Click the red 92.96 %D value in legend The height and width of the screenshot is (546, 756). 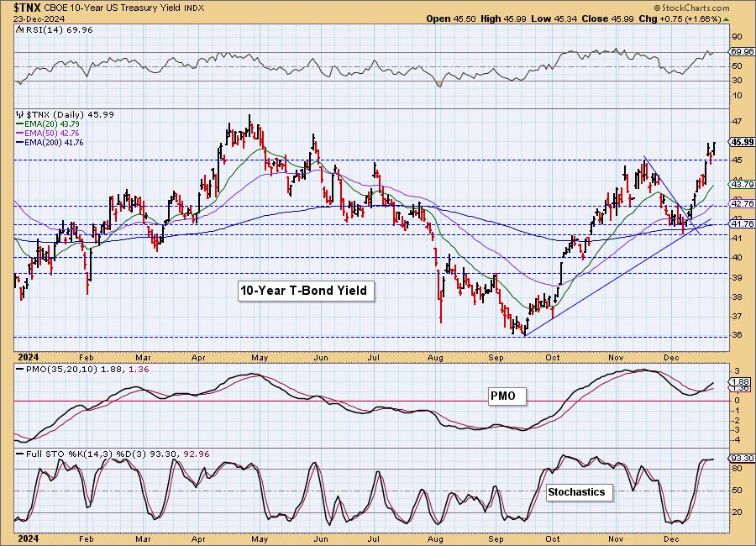197,454
